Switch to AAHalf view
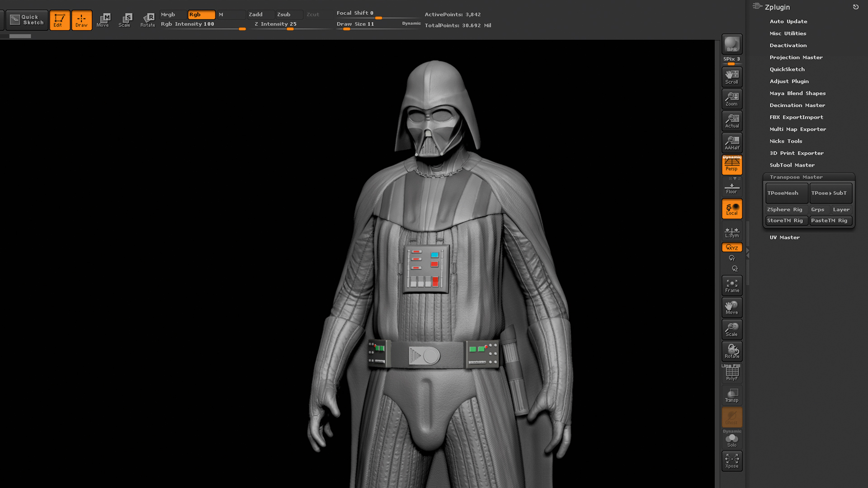 (x=732, y=143)
